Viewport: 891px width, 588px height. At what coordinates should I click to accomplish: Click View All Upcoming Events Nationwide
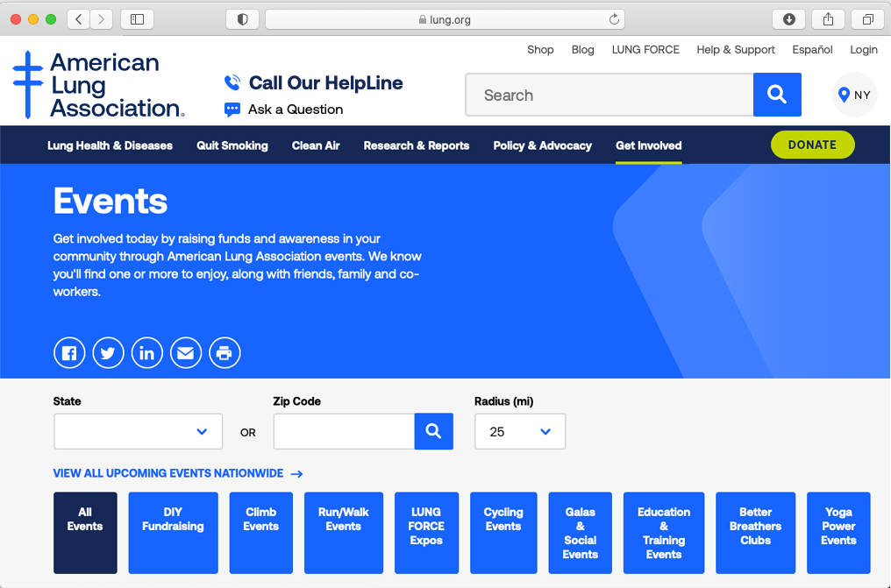168,473
